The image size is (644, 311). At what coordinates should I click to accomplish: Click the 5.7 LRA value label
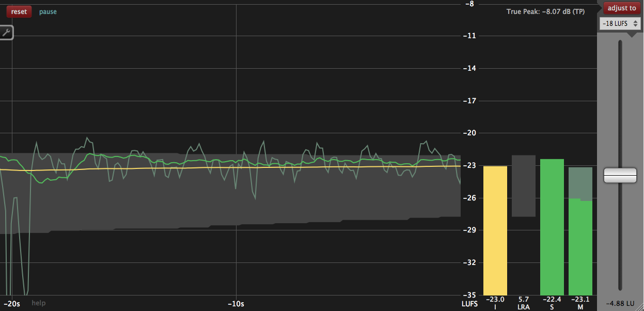[523, 299]
